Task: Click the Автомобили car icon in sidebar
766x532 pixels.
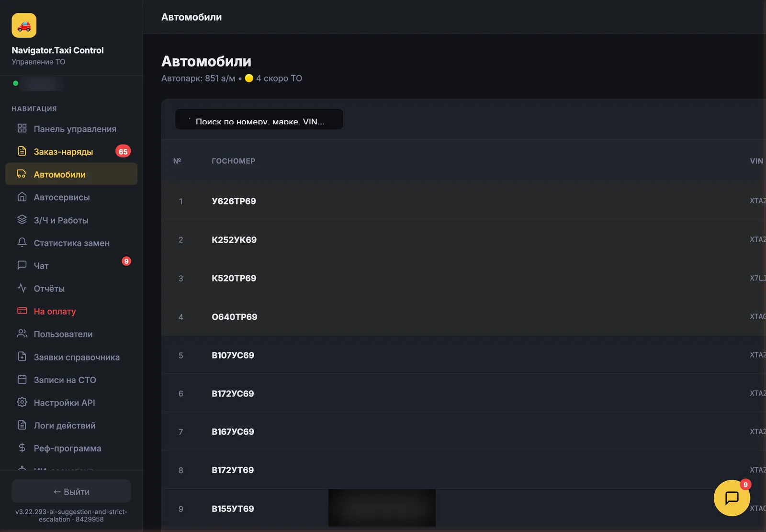Action: point(22,174)
